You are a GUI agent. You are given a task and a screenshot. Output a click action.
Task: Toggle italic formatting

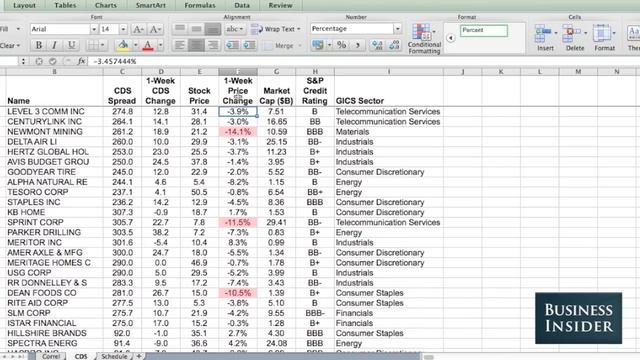pos(54,45)
